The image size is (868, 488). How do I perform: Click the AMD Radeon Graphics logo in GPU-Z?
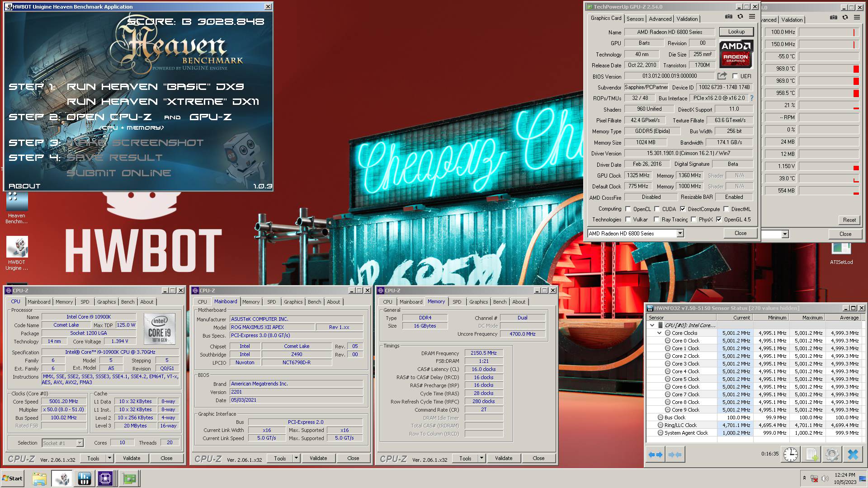[x=736, y=53]
